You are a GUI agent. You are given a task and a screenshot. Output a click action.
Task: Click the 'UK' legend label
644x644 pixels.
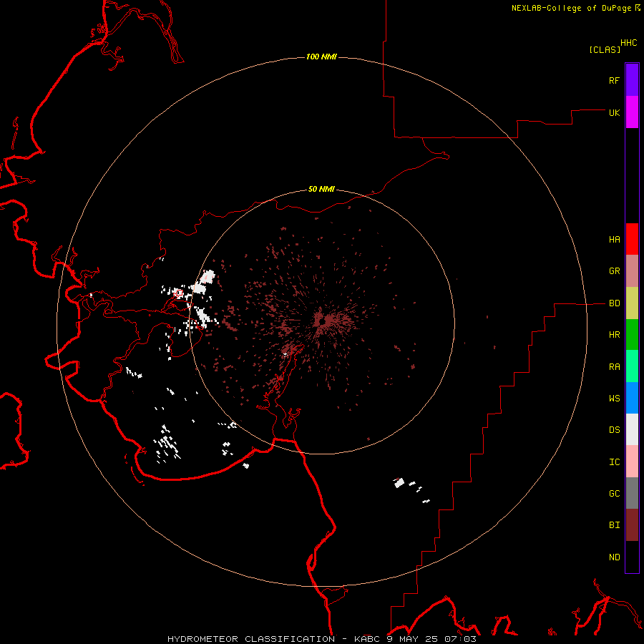click(615, 112)
